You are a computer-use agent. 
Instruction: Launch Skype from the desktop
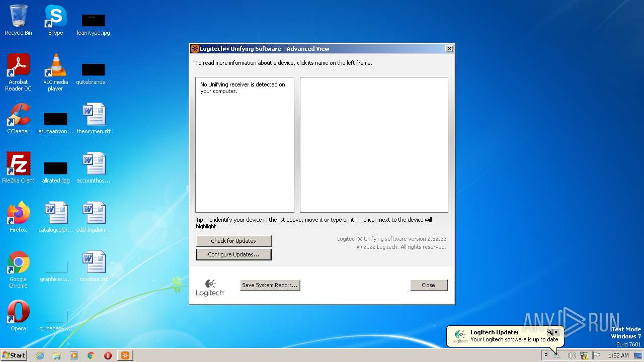point(55,20)
